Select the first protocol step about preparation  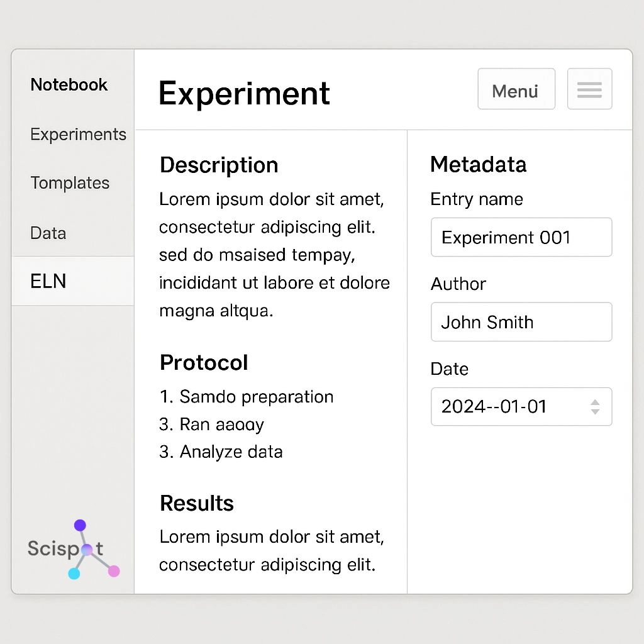click(x=247, y=397)
